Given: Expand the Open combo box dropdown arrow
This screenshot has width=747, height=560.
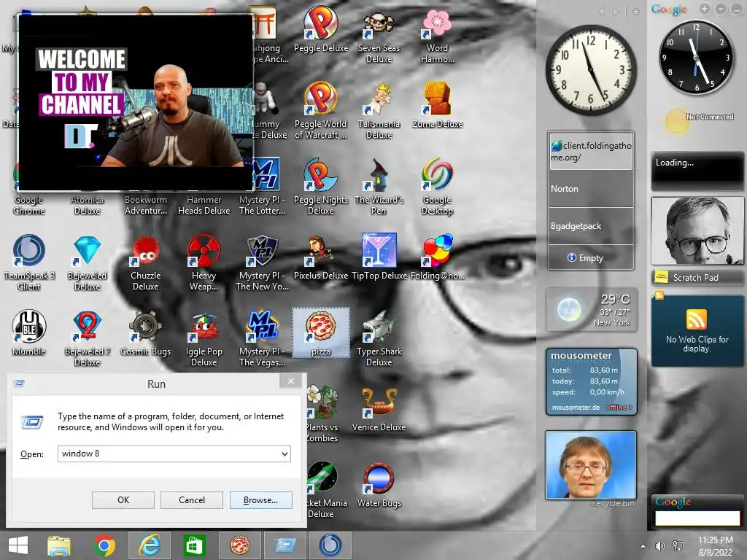Looking at the screenshot, I should tap(285, 454).
